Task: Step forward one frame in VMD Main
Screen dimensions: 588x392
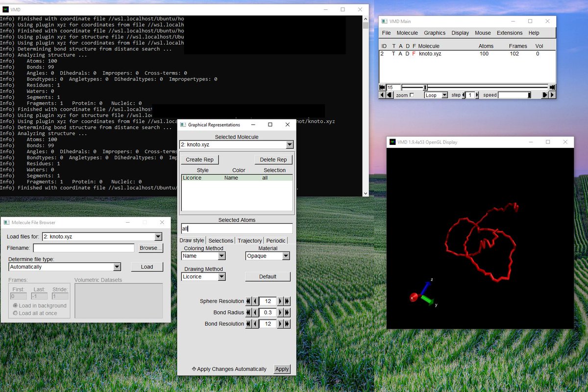Action: [545, 95]
